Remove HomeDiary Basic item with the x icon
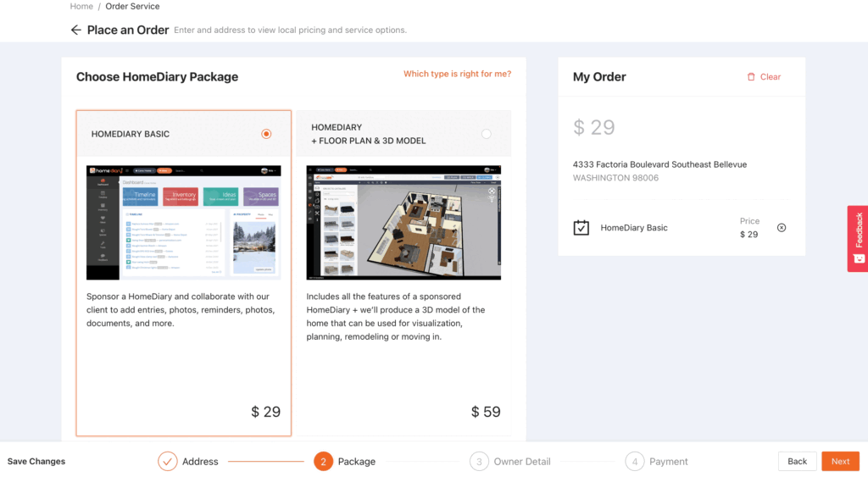The width and height of the screenshot is (868, 477). pyautogui.click(x=782, y=227)
